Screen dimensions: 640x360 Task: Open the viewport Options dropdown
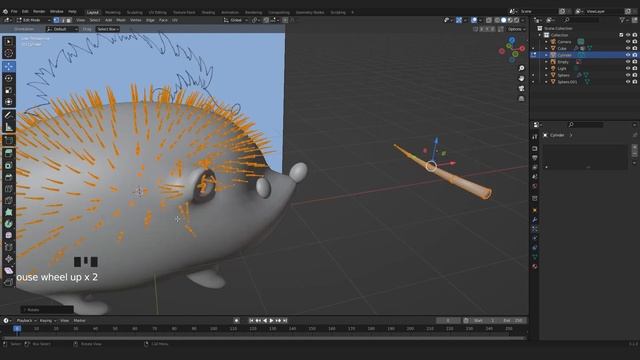(x=516, y=29)
